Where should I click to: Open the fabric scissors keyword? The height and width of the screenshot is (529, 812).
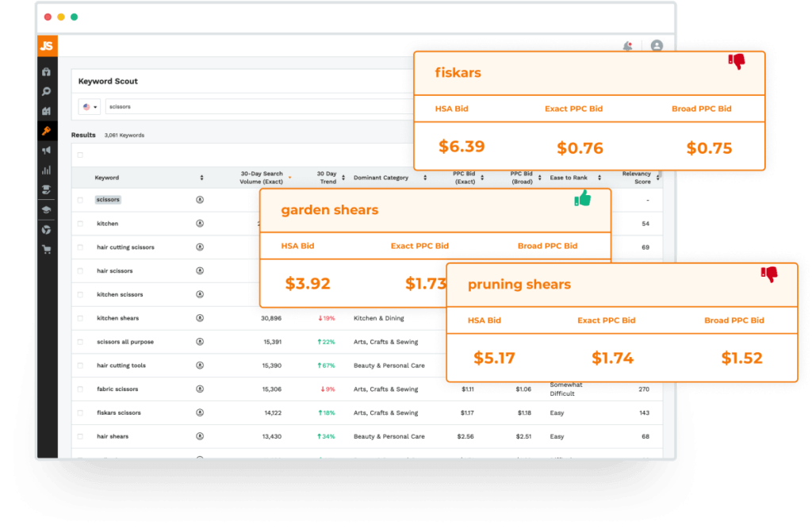tap(117, 389)
